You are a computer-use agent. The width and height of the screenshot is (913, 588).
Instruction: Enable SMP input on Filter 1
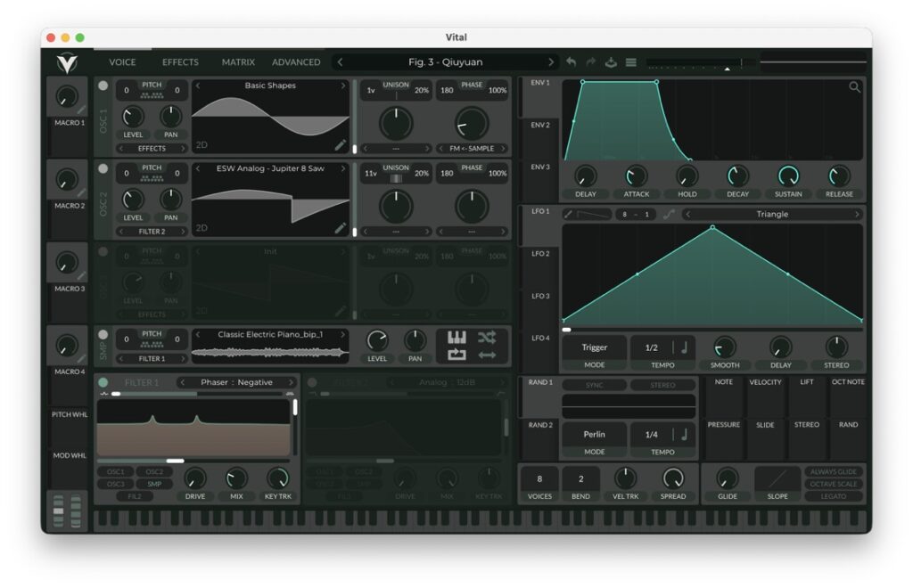pyautogui.click(x=154, y=484)
